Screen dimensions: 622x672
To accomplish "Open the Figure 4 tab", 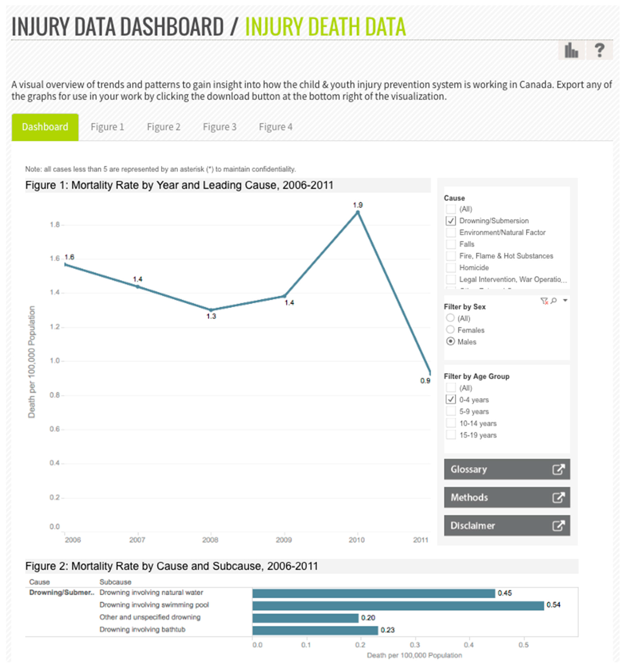I will pos(275,127).
